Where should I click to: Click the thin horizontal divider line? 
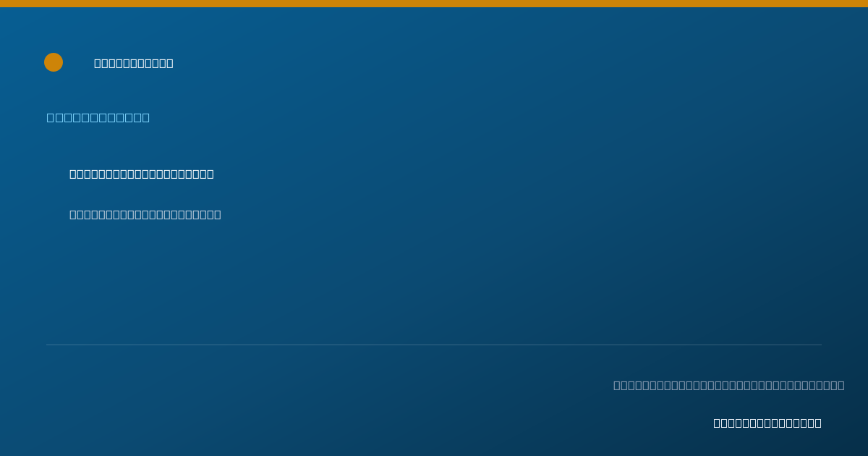(434, 345)
